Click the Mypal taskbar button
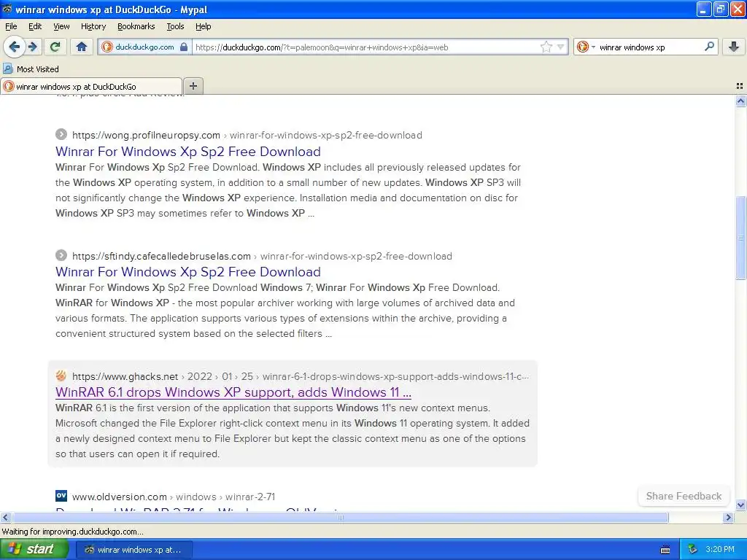Image resolution: width=747 pixels, height=560 pixels. pos(134,550)
